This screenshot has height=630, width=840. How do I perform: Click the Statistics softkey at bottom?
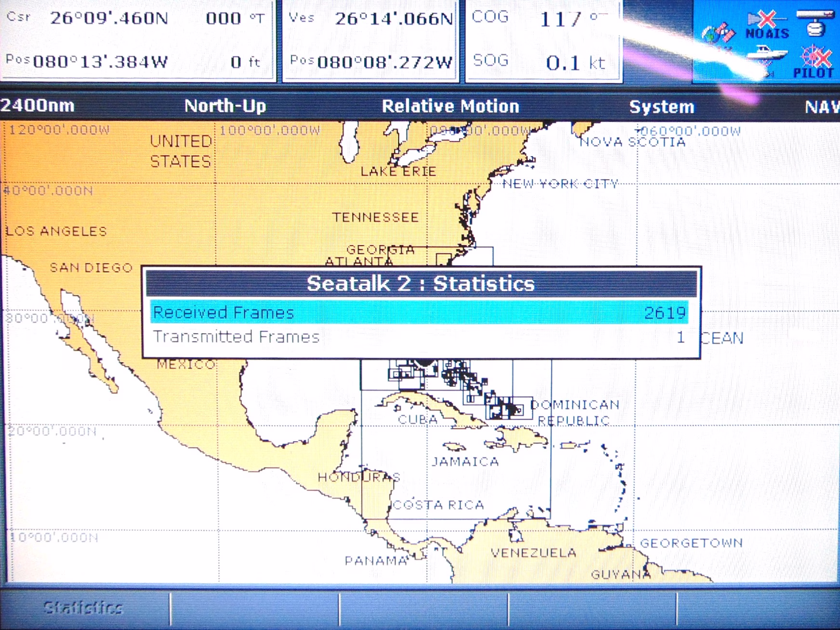pos(84,608)
